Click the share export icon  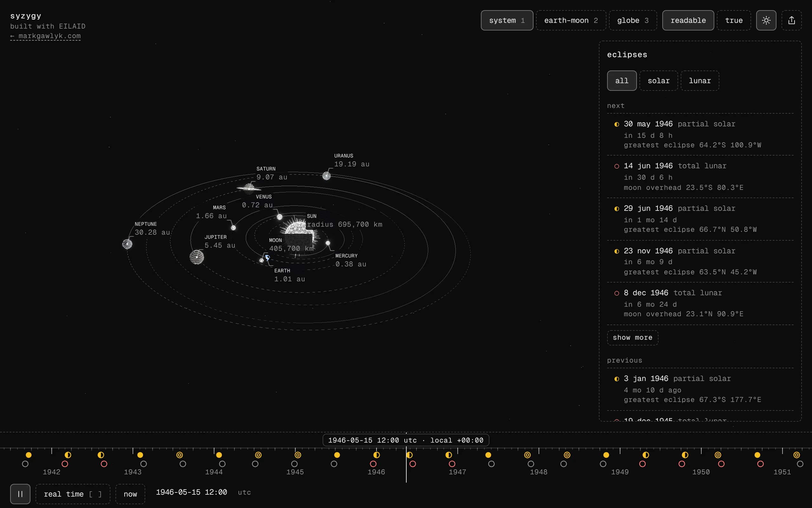(x=791, y=21)
